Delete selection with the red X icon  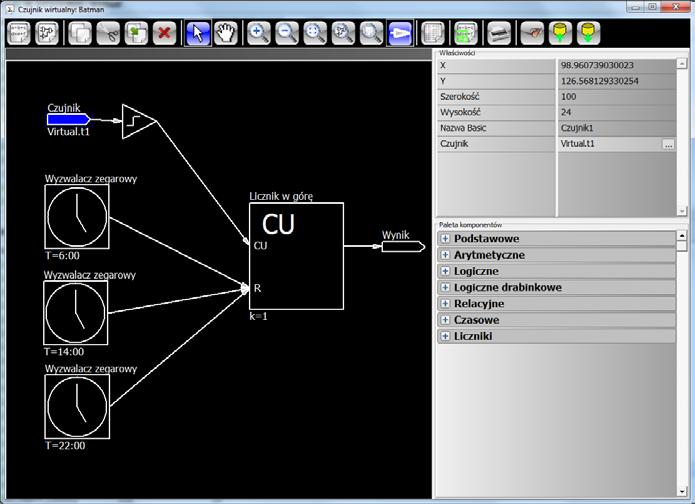[x=164, y=33]
